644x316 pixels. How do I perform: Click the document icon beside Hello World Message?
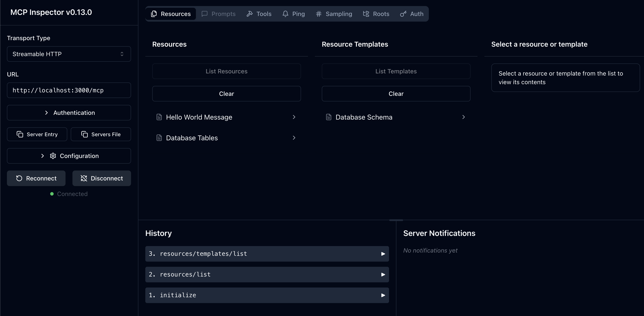pyautogui.click(x=160, y=117)
